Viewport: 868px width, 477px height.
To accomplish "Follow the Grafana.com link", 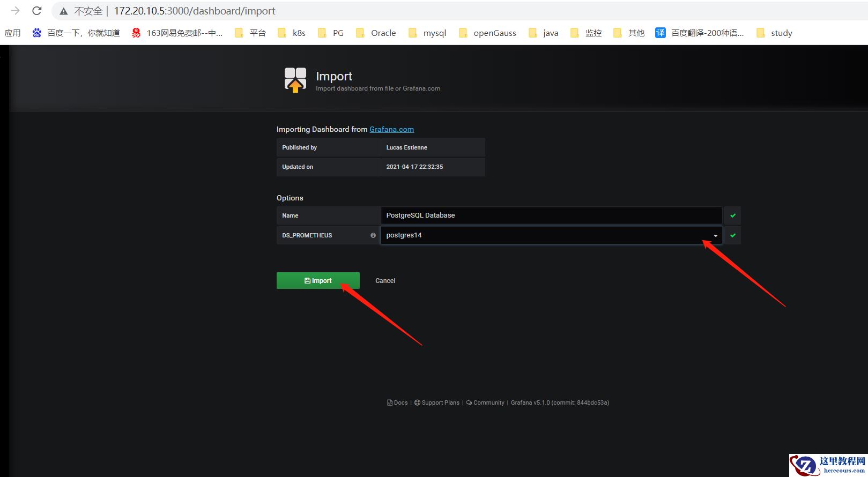I will pyautogui.click(x=391, y=129).
